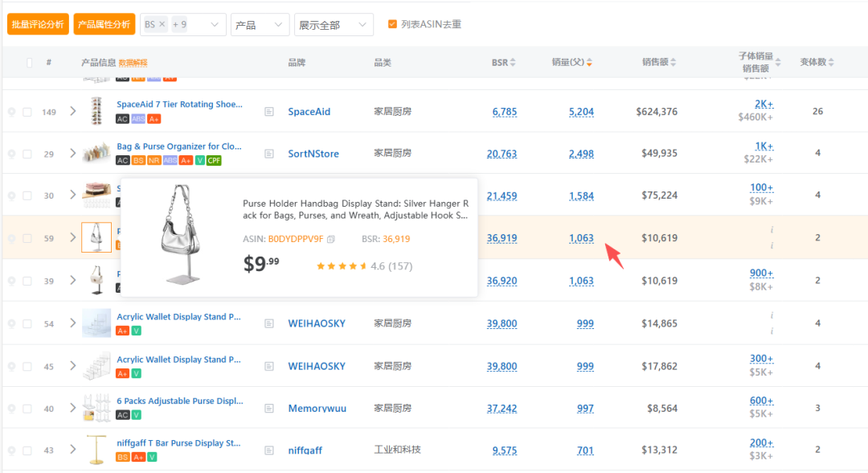The width and height of the screenshot is (868, 473).
Task: Click the lightbulb icon on row 149
Action: pos(11,112)
